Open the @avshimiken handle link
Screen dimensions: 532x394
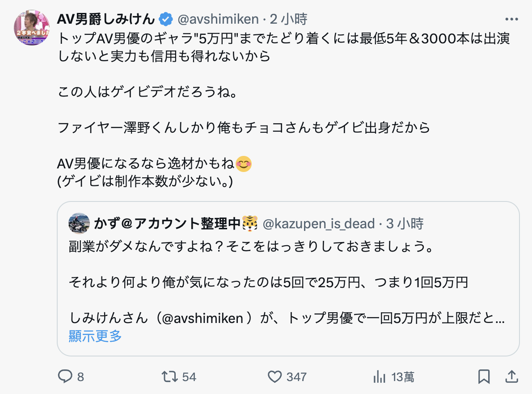pyautogui.click(x=218, y=19)
